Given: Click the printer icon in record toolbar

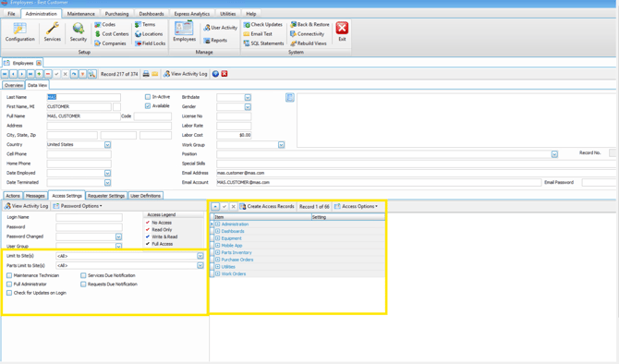Looking at the screenshot, I should click(146, 74).
